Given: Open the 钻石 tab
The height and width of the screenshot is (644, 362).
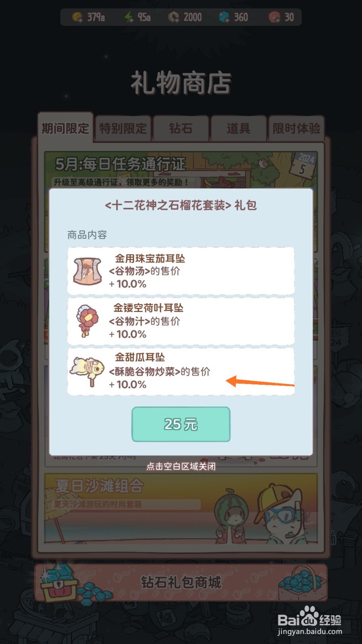Looking at the screenshot, I should 181,129.
